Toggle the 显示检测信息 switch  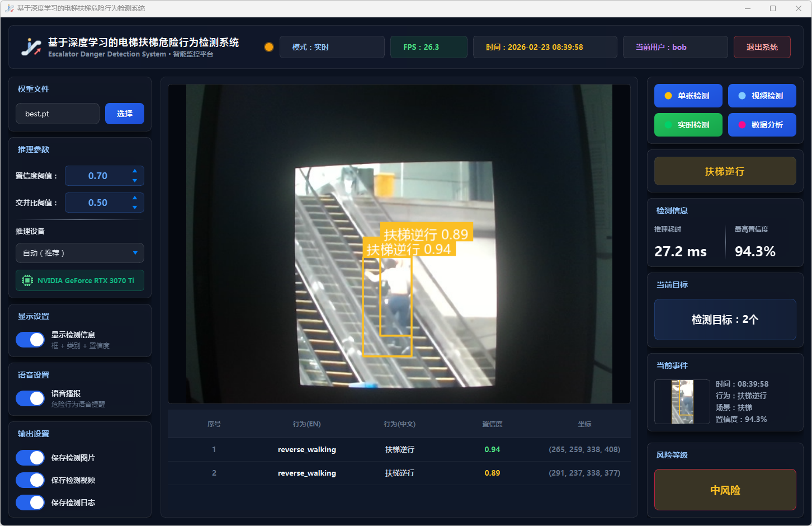pos(30,340)
